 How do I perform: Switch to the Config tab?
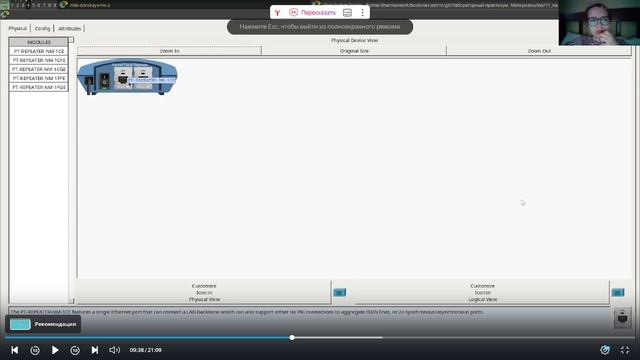(x=42, y=29)
